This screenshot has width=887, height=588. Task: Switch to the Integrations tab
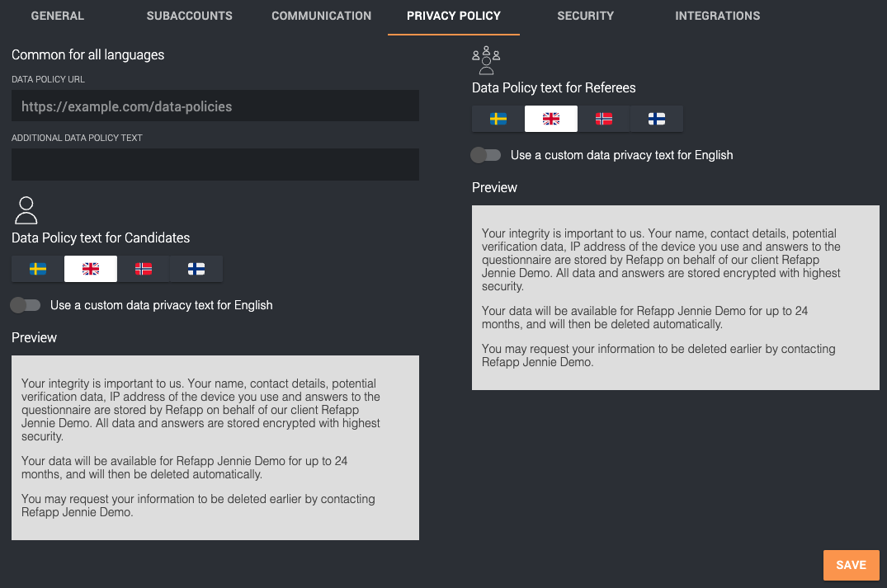[x=717, y=16]
